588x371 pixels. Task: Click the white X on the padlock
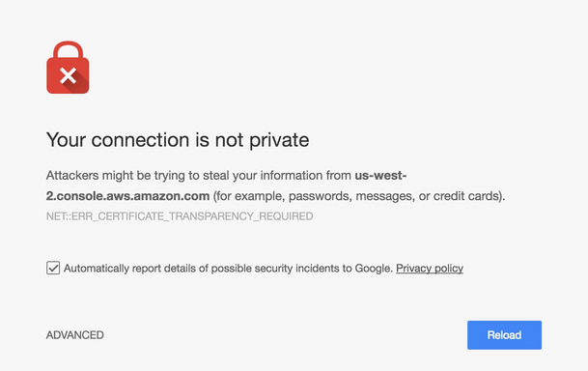68,75
